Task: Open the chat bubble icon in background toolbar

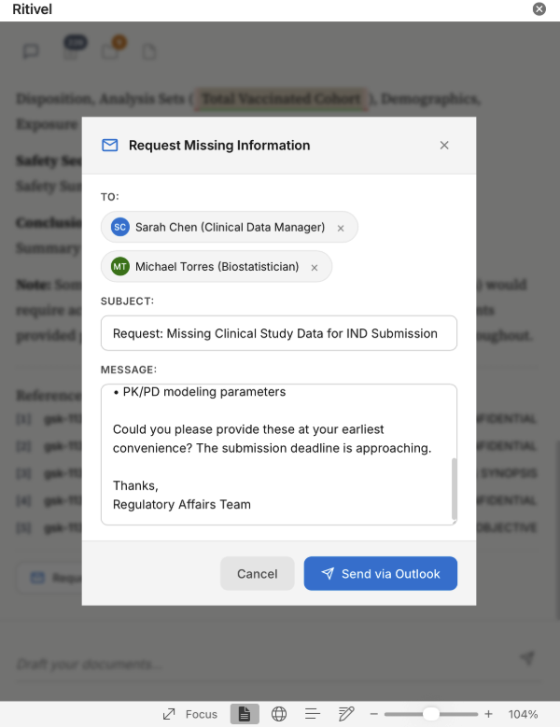Action: tap(31, 51)
